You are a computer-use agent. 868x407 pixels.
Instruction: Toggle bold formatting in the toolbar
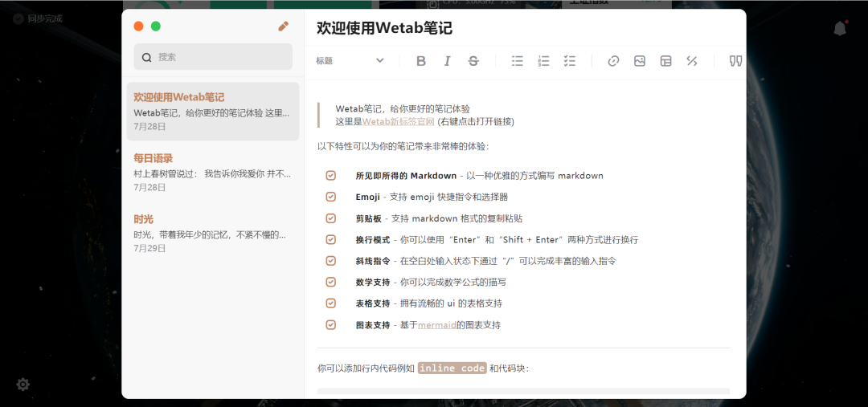click(x=420, y=61)
